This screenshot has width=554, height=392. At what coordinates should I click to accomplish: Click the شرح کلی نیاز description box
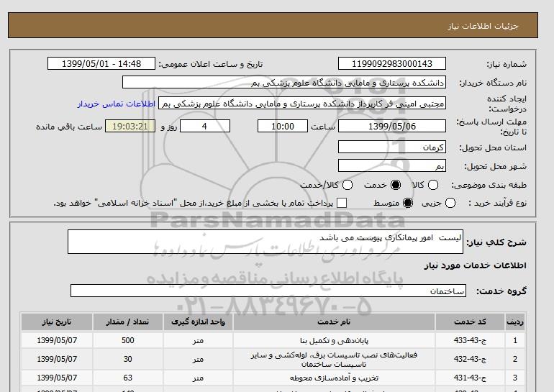[x=265, y=242]
